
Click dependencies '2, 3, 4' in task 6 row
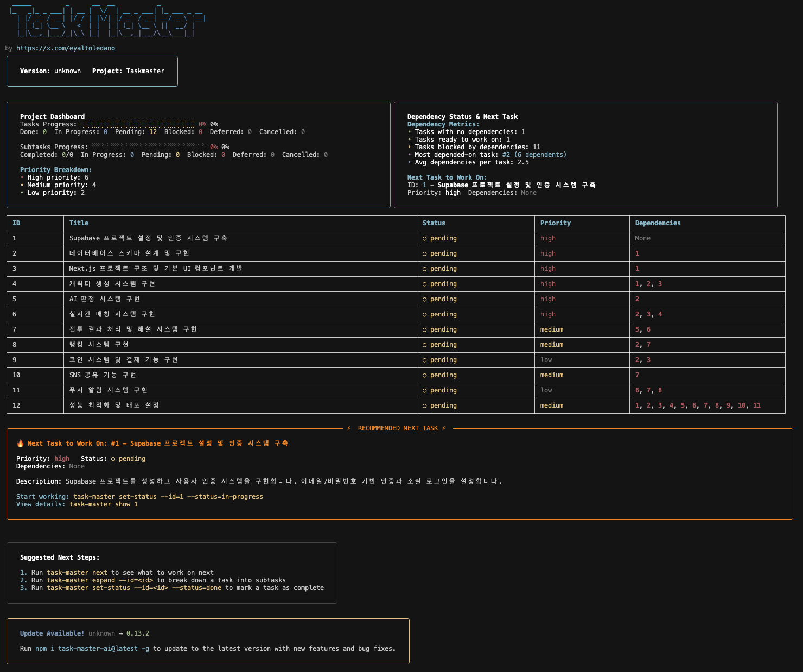click(x=649, y=314)
